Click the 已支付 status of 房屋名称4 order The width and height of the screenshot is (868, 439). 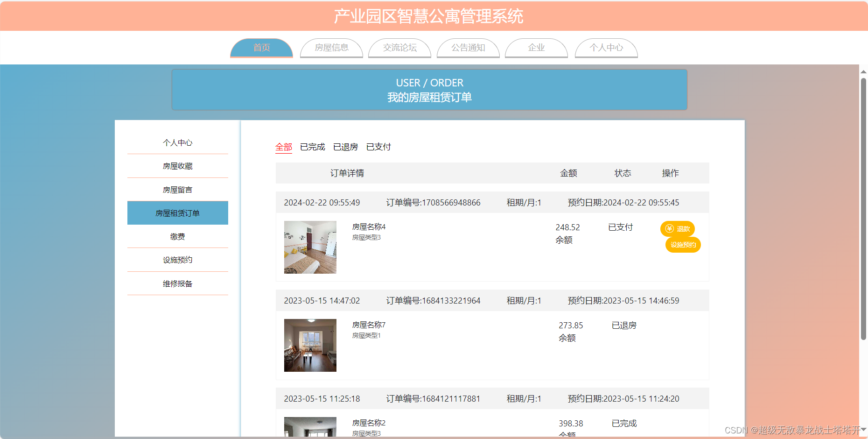(x=621, y=227)
